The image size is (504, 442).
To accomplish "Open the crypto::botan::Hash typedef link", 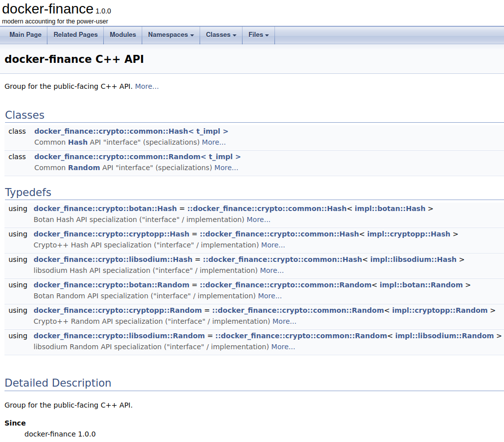I will (x=105, y=209).
